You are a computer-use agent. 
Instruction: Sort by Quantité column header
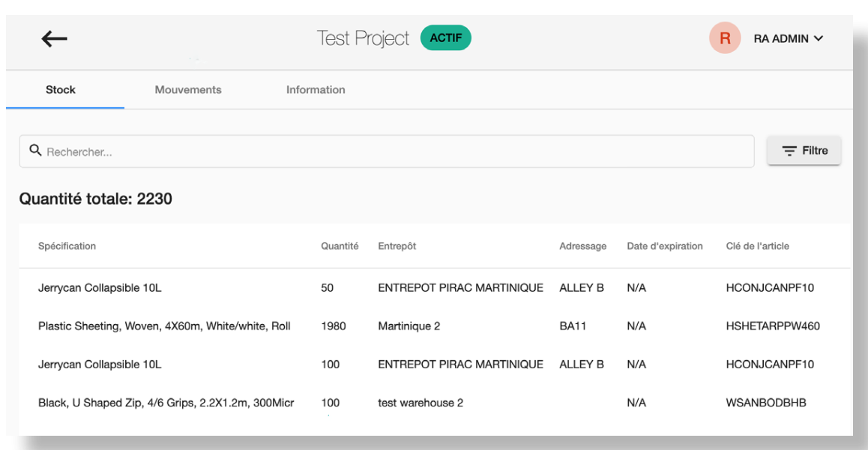[340, 246]
